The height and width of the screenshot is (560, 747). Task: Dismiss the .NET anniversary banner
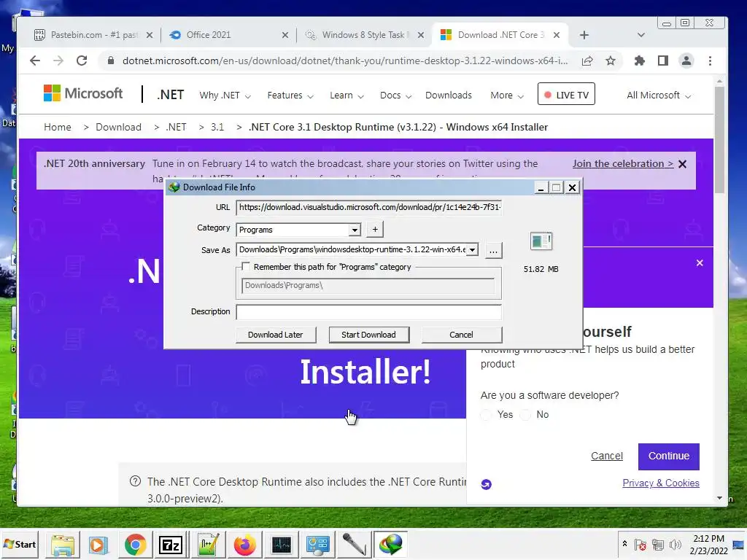coord(682,164)
